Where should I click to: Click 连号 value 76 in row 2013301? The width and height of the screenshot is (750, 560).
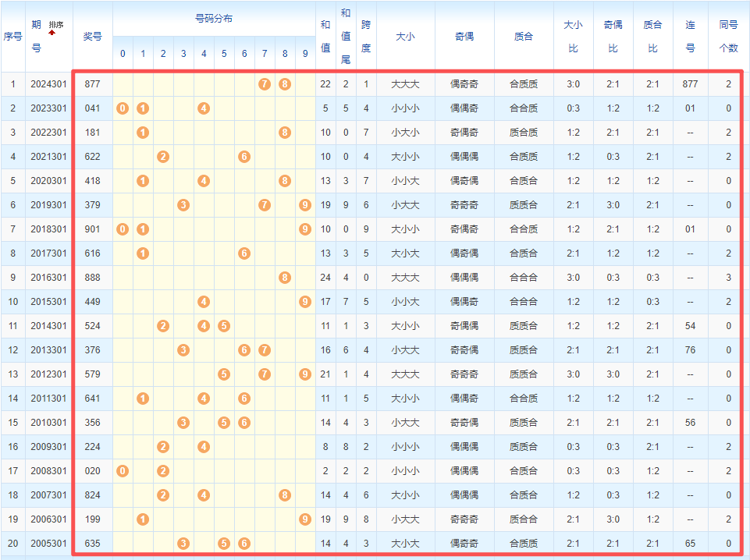tap(690, 350)
